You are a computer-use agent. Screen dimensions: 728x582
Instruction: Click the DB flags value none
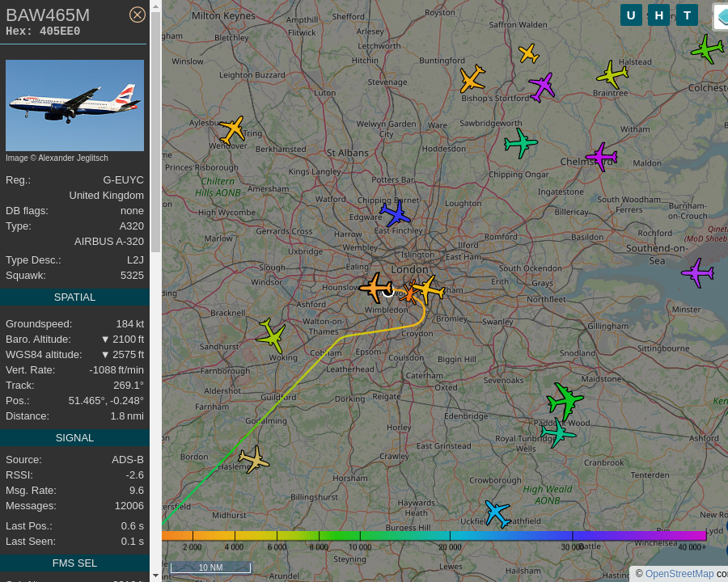(132, 211)
